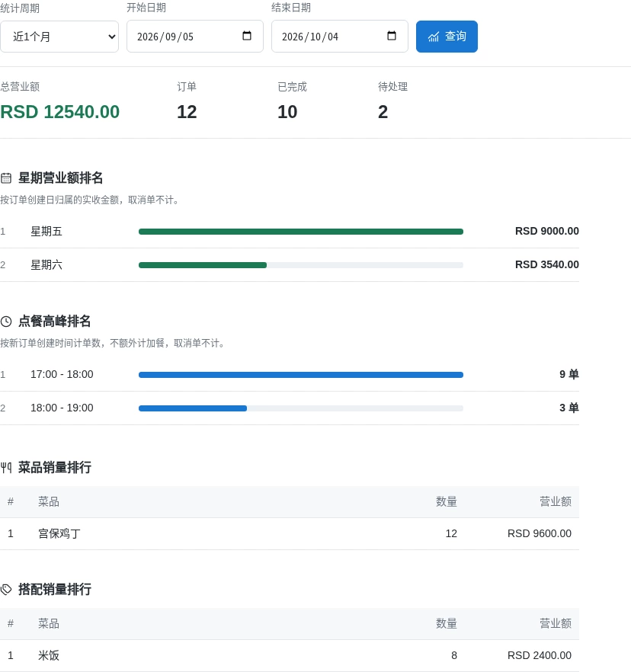Click the 星期六 row label

pos(46,265)
